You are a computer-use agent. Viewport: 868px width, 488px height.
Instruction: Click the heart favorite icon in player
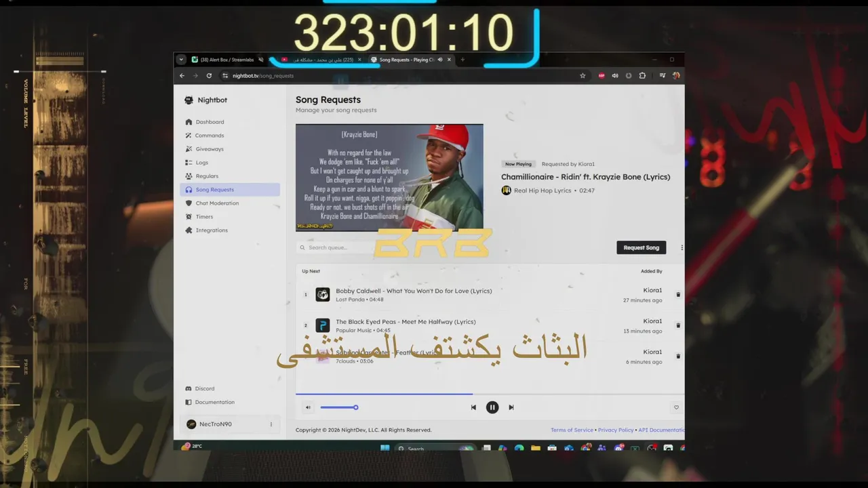(x=676, y=407)
